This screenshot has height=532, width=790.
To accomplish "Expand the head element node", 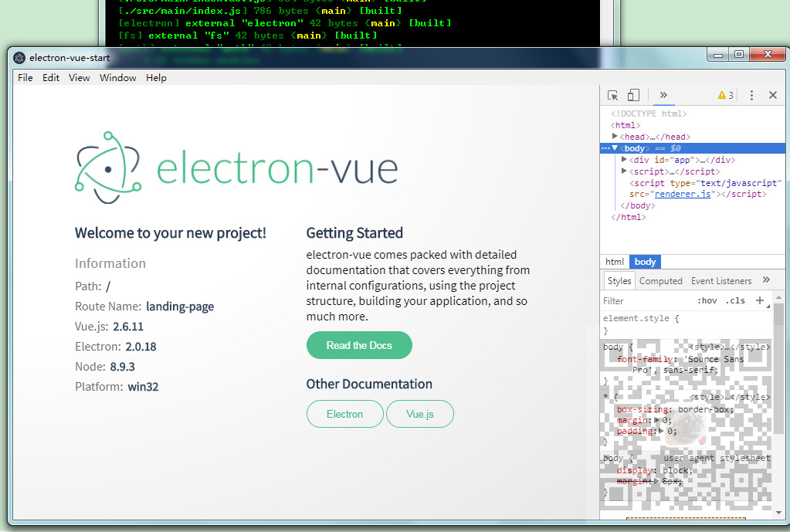I will pos(623,136).
